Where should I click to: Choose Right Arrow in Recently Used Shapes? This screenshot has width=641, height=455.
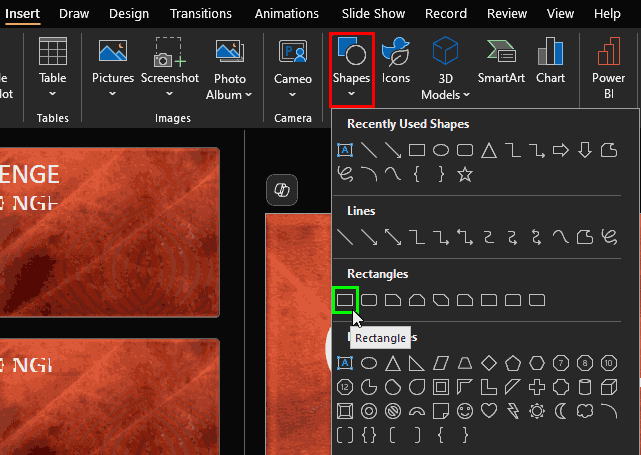560,150
